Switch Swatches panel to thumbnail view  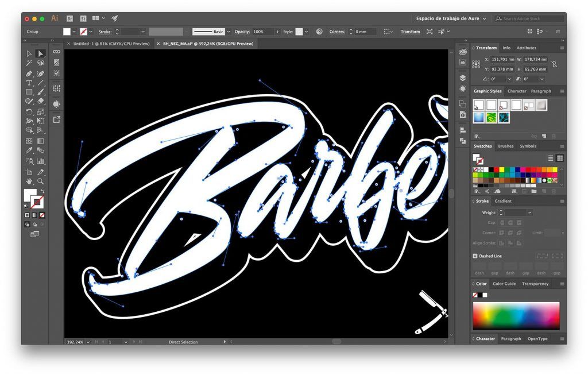[560, 158]
